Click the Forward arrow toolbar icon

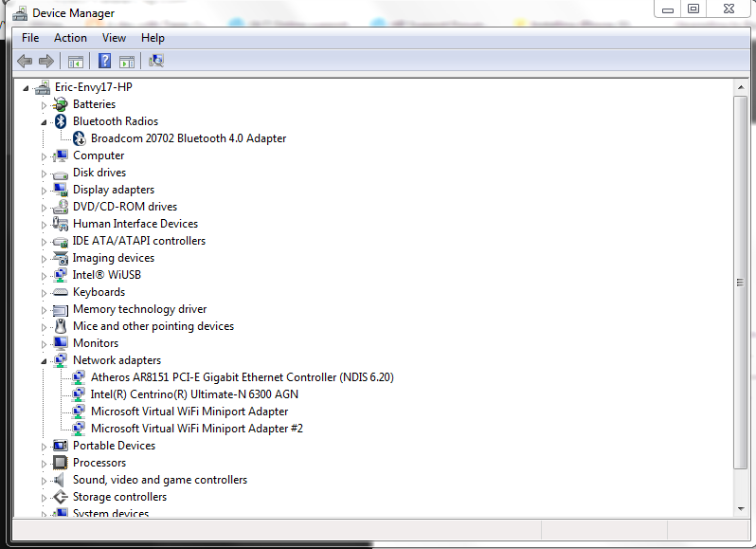[46, 61]
